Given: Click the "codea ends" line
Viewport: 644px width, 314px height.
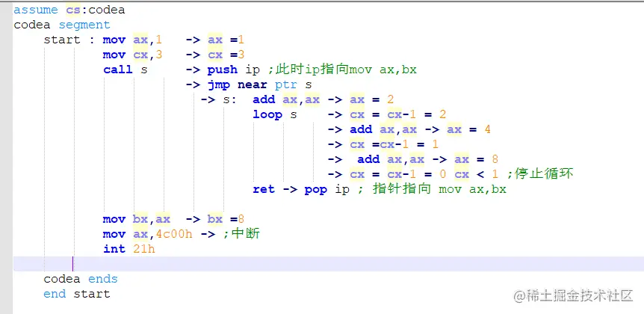Looking at the screenshot, I should [x=81, y=279].
